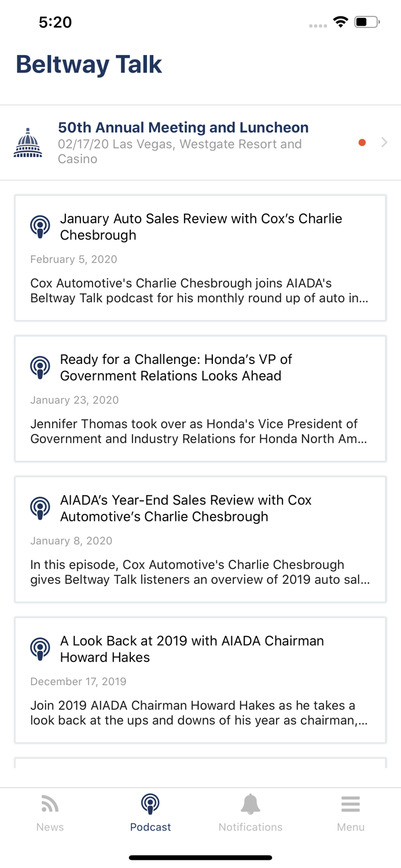Click the microphone icon on the Year-End Sales Review episode
This screenshot has width=401, height=868.
[39, 507]
